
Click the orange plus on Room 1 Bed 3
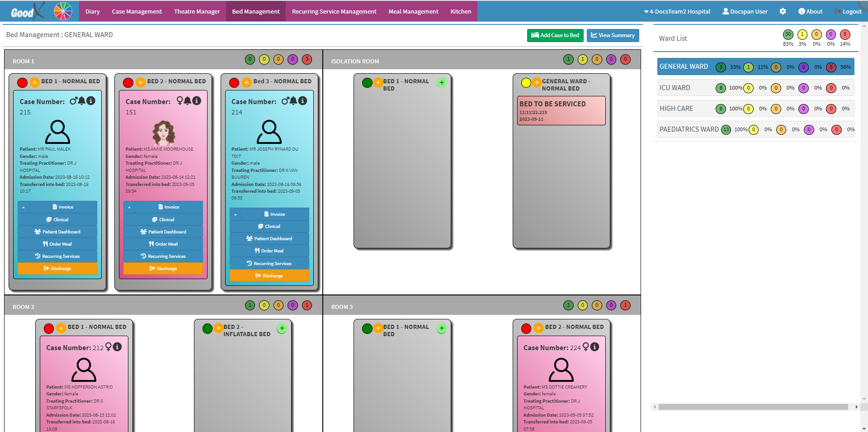pyautogui.click(x=246, y=82)
